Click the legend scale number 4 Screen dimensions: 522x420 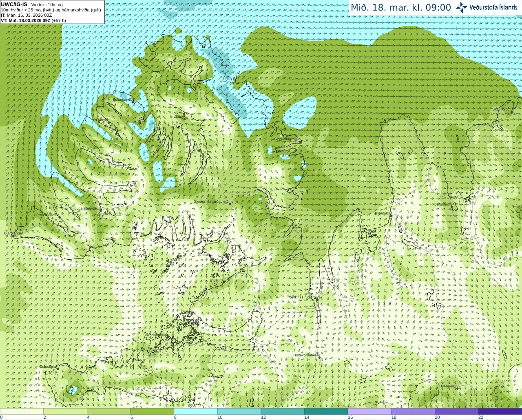click(88, 417)
